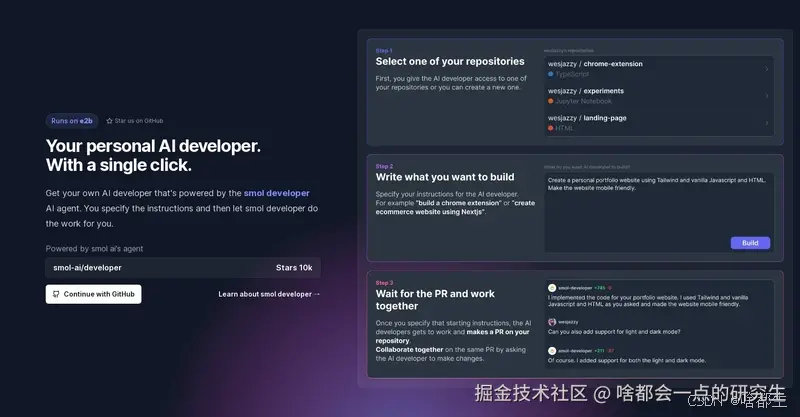Viewport: 800px width, 417px height.
Task: Click the Runs on e2b badge
Action: [72, 121]
